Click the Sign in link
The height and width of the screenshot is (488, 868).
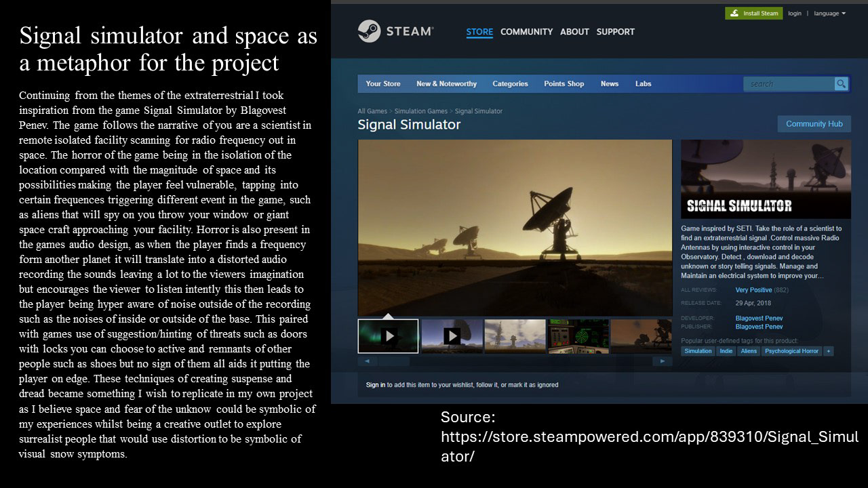pyautogui.click(x=376, y=385)
